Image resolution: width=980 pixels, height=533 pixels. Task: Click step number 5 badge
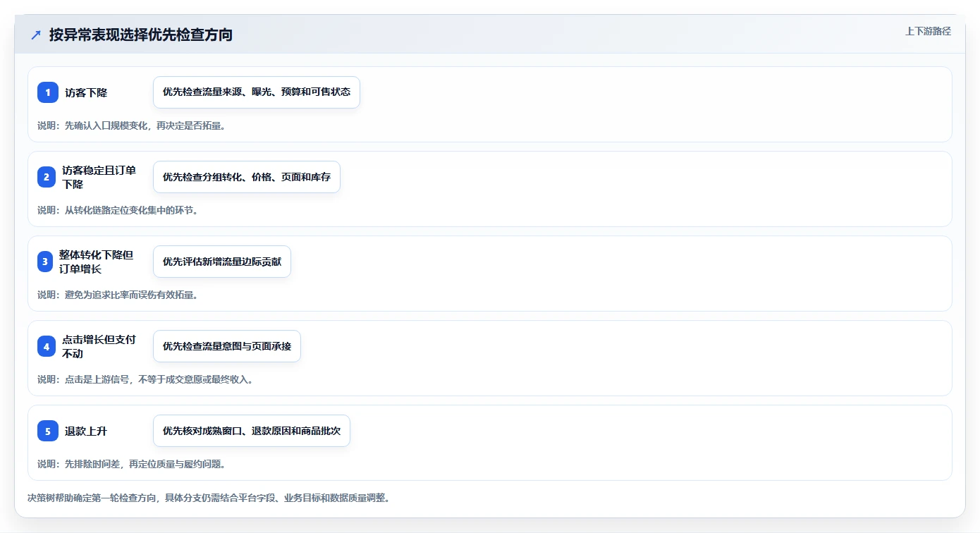pyautogui.click(x=48, y=431)
